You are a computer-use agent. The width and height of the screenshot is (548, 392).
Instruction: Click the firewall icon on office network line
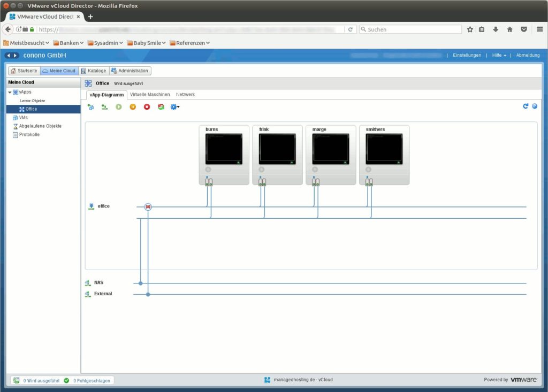pos(148,207)
